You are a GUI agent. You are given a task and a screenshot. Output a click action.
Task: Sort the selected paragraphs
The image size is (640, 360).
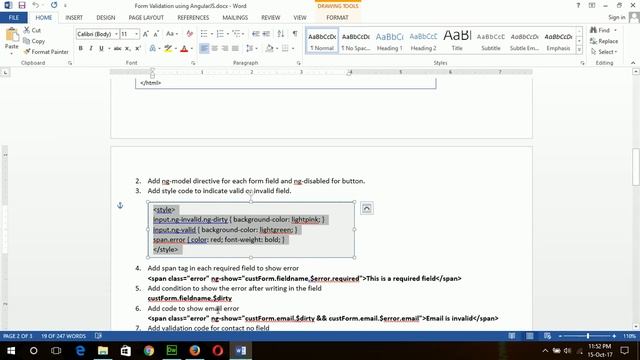click(x=281, y=34)
